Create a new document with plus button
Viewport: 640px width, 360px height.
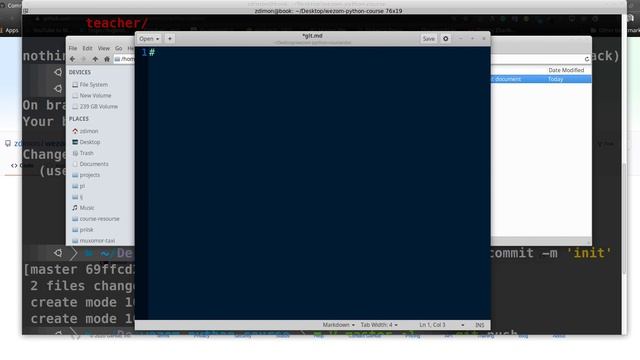click(x=170, y=39)
